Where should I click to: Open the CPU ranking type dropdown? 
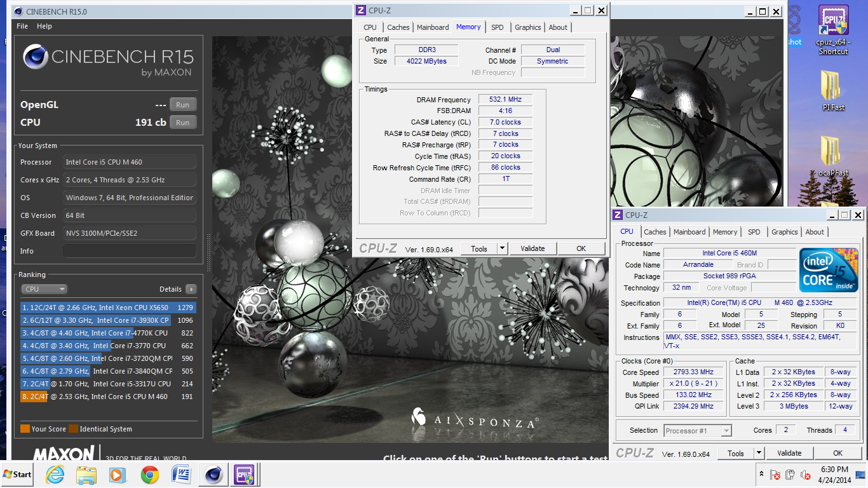coord(44,289)
